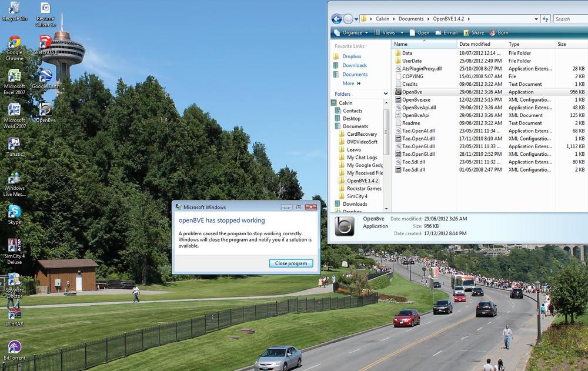Open the Views dropdown arrow
Screen dimensions: 588x371
coord(402,33)
